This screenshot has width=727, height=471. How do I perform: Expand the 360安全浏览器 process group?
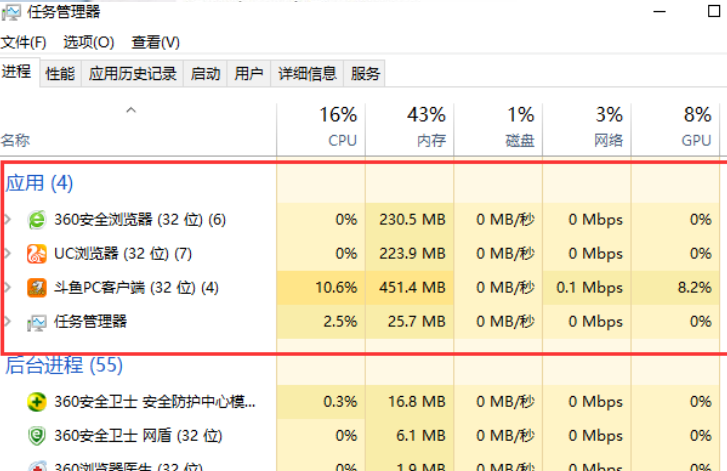pos(8,219)
